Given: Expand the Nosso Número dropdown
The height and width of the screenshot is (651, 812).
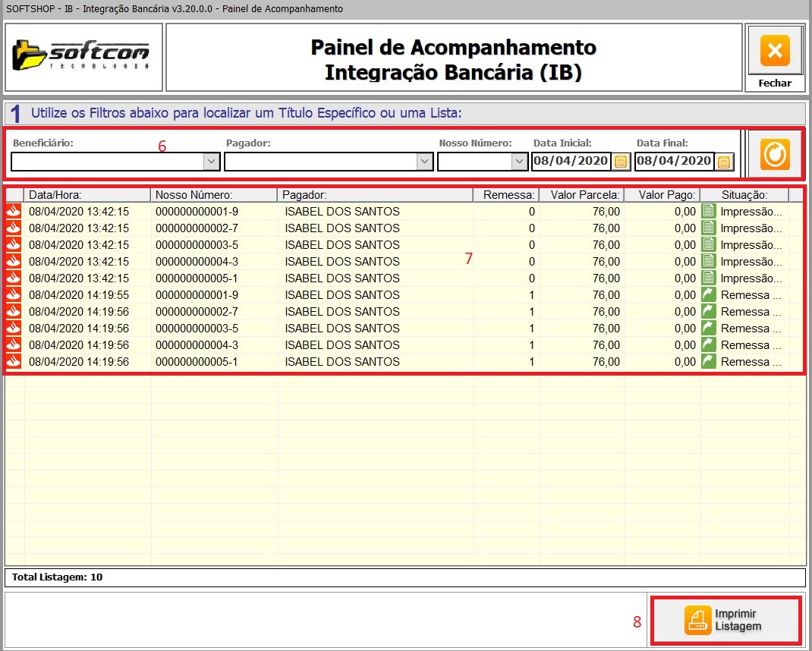Looking at the screenshot, I should click(x=519, y=162).
